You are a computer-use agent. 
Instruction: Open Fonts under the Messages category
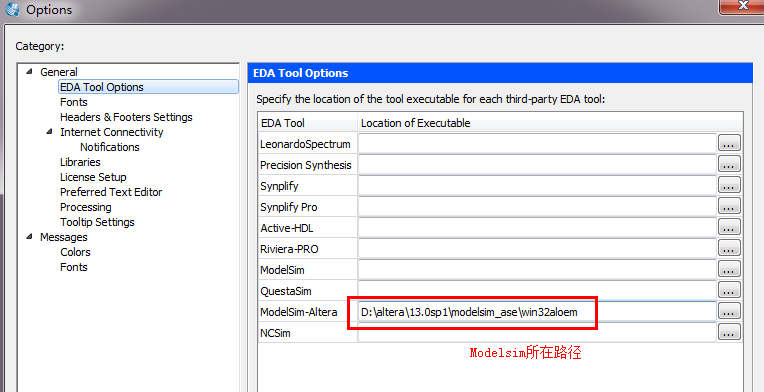click(x=74, y=267)
